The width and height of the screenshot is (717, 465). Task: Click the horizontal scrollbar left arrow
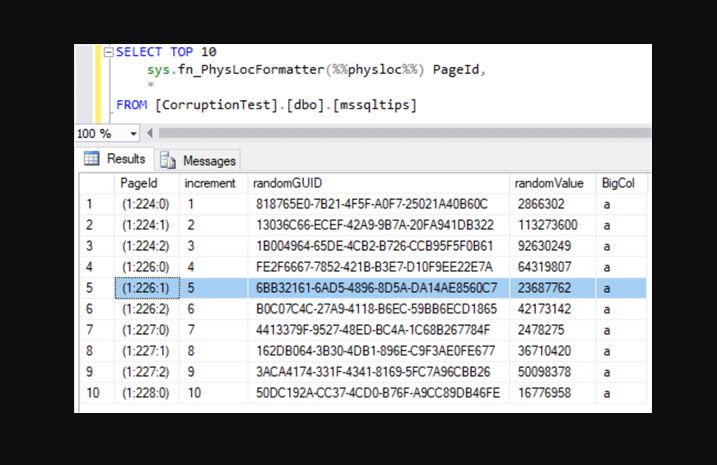coord(150,133)
